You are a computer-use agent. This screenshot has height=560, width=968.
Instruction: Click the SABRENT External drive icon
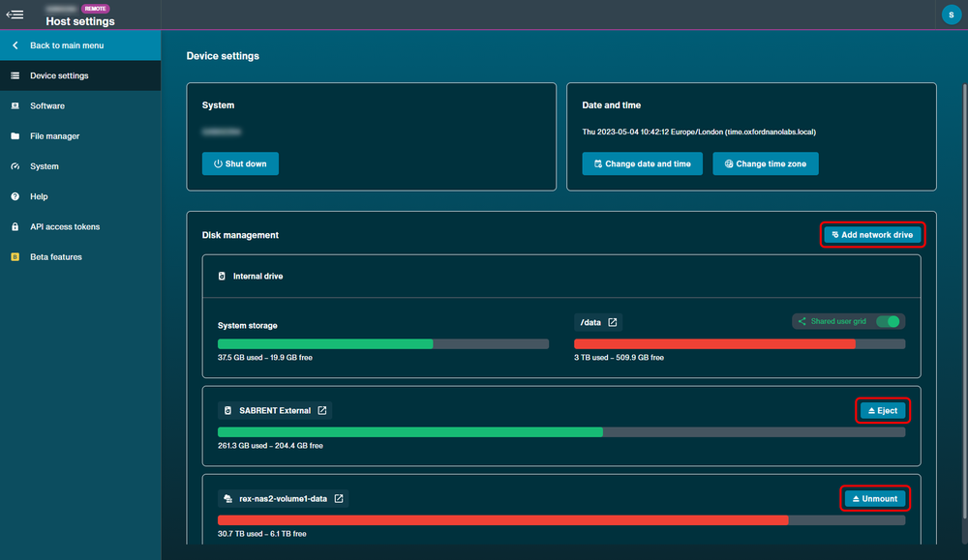tap(227, 411)
